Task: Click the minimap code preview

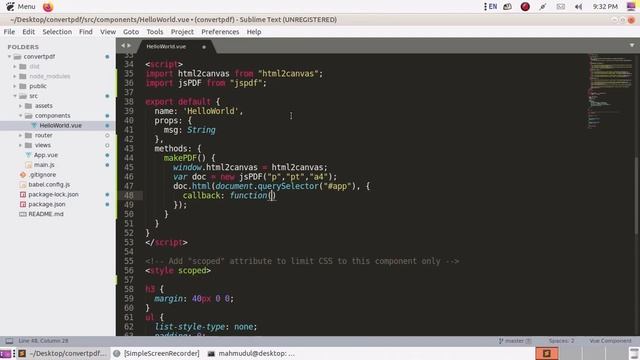Action: click(611, 90)
